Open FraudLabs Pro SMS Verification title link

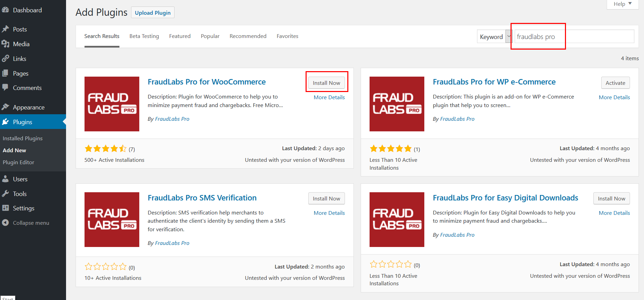[202, 198]
